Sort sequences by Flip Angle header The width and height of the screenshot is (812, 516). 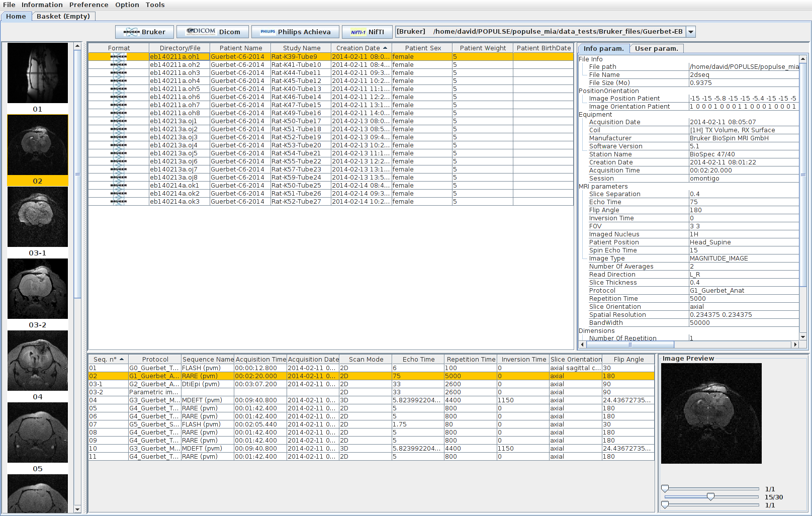tap(628, 359)
